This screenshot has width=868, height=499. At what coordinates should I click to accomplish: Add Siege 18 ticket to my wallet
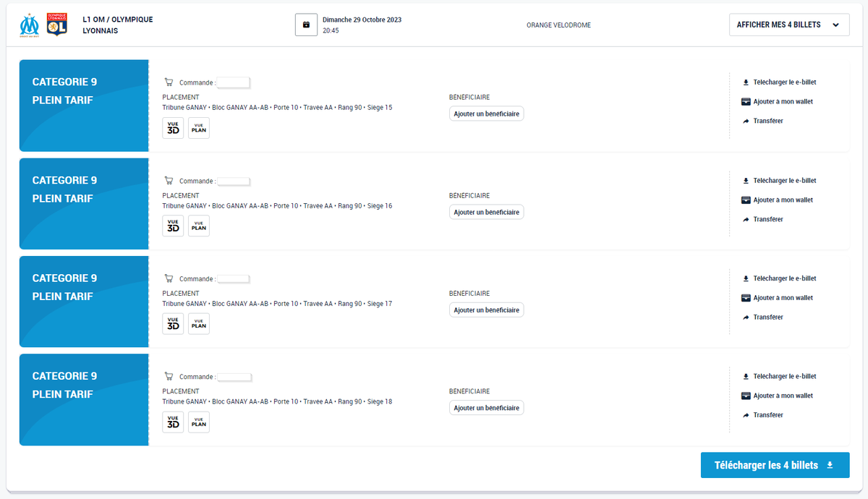(x=778, y=396)
